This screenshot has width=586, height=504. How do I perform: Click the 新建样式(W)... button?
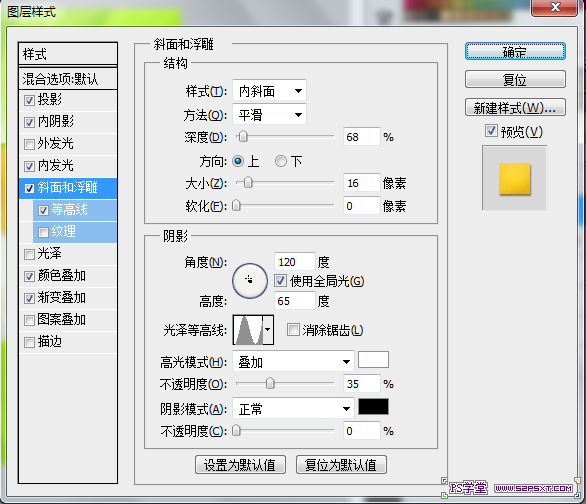[515, 108]
